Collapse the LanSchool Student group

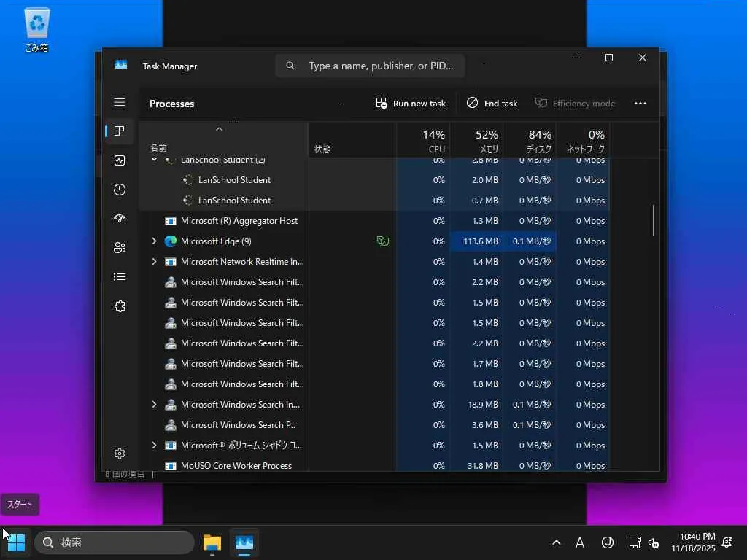154,160
